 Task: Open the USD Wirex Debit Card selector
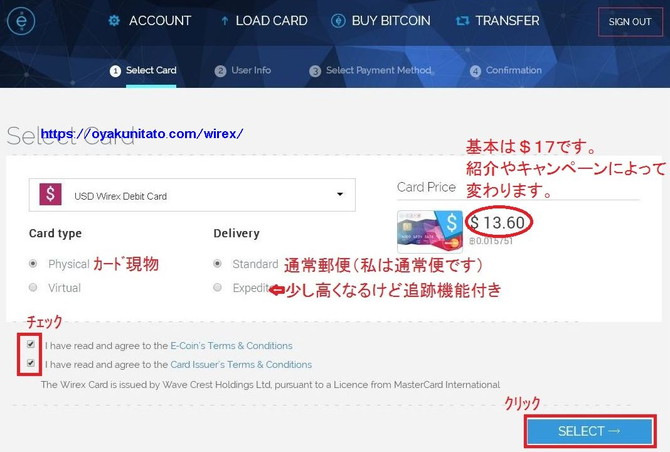click(x=192, y=195)
